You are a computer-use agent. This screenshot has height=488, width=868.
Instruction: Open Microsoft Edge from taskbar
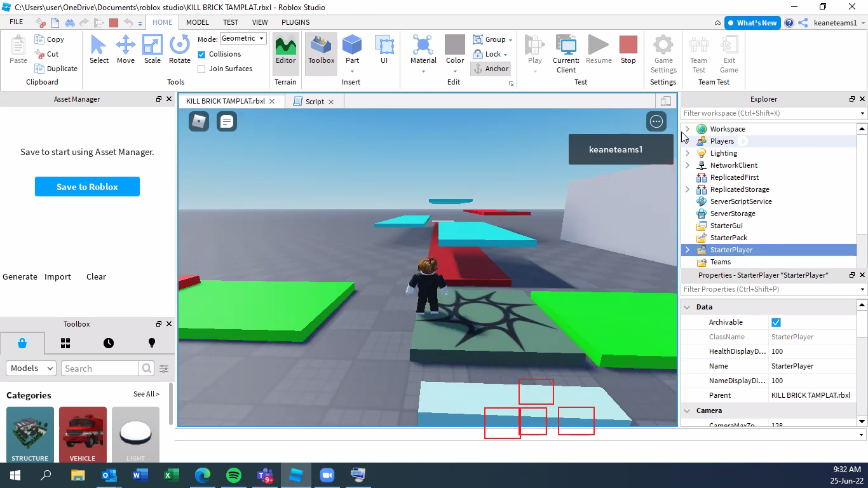(203, 475)
